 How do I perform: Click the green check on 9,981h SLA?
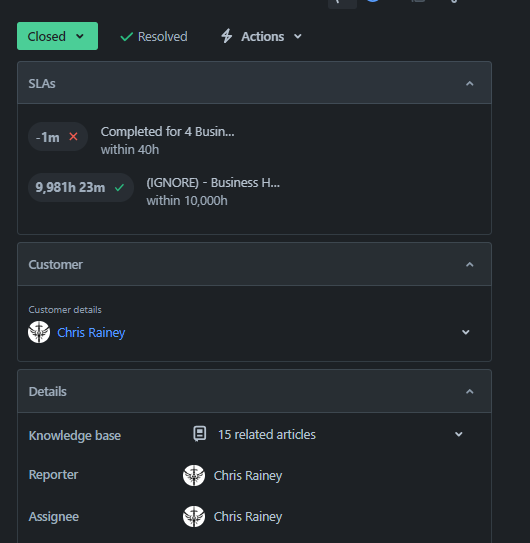[120, 187]
